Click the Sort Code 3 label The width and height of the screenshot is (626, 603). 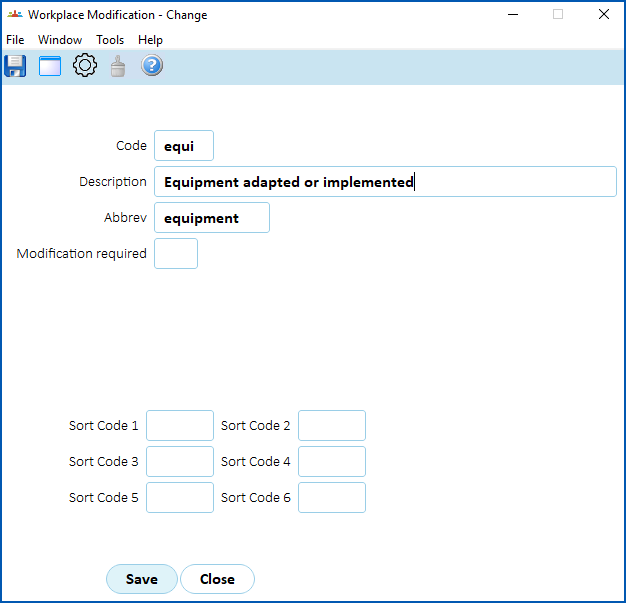103,462
